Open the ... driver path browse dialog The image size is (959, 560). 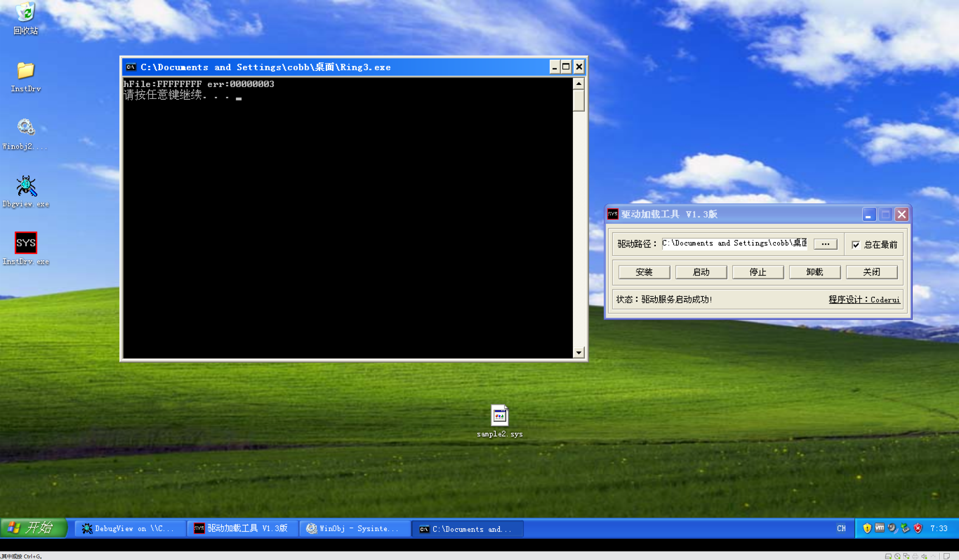[825, 244]
